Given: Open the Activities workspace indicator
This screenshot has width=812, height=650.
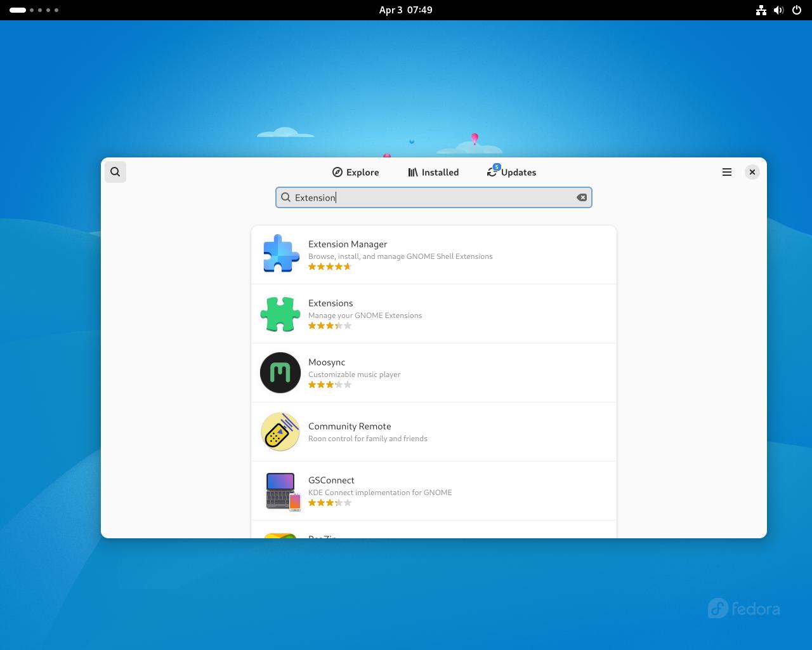Looking at the screenshot, I should 34,10.
